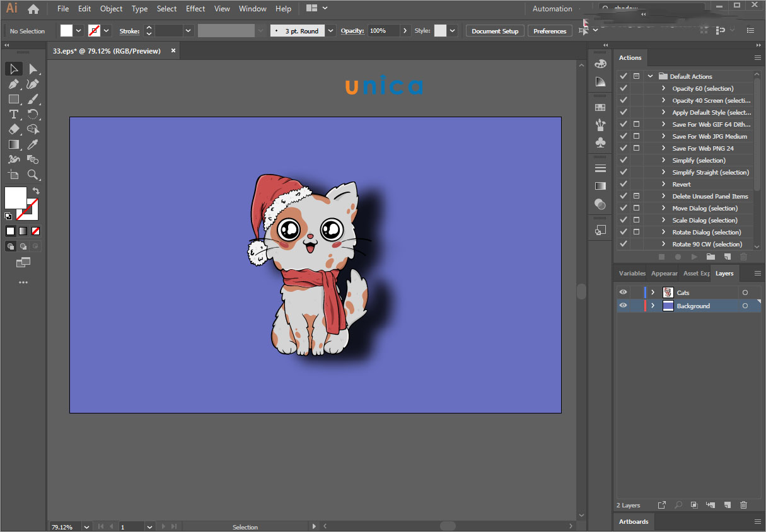Select the Artboard tool
This screenshot has height=532, width=766.
pos(14,175)
